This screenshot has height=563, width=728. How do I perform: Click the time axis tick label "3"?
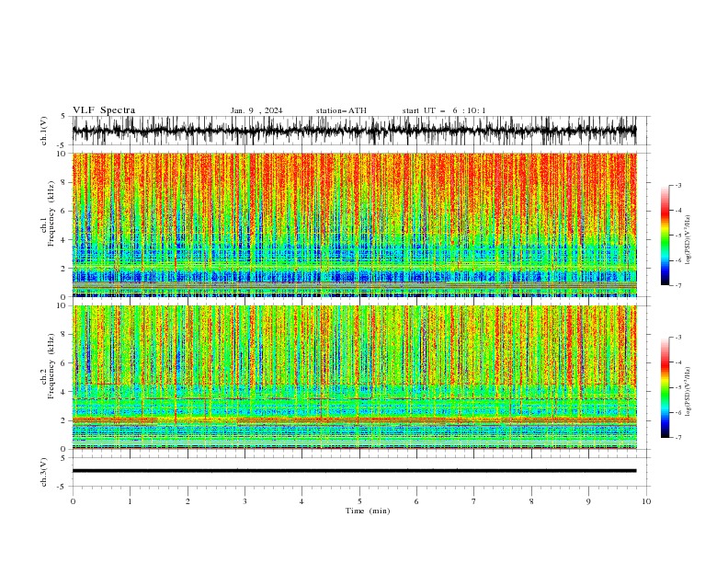(245, 501)
